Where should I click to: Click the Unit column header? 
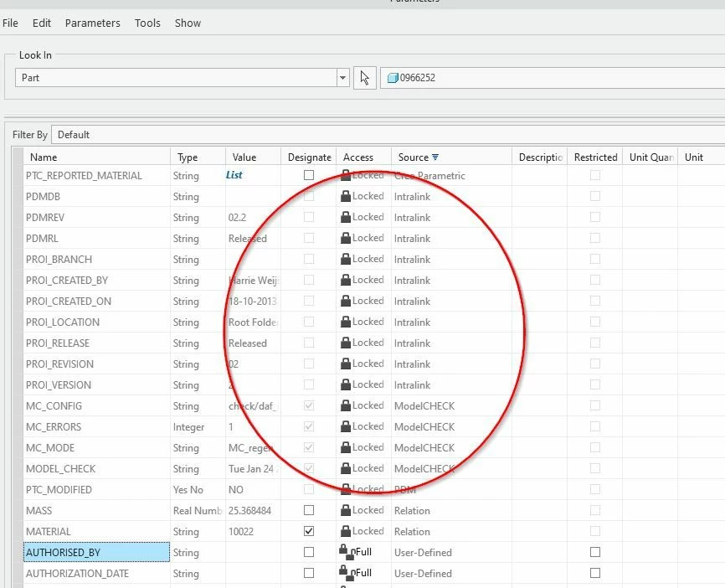pyautogui.click(x=693, y=157)
